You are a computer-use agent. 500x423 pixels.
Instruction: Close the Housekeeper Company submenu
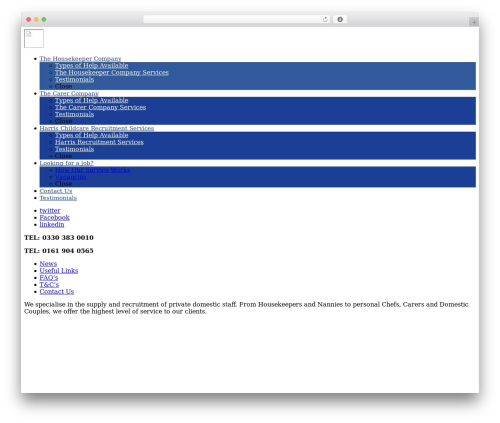click(63, 86)
